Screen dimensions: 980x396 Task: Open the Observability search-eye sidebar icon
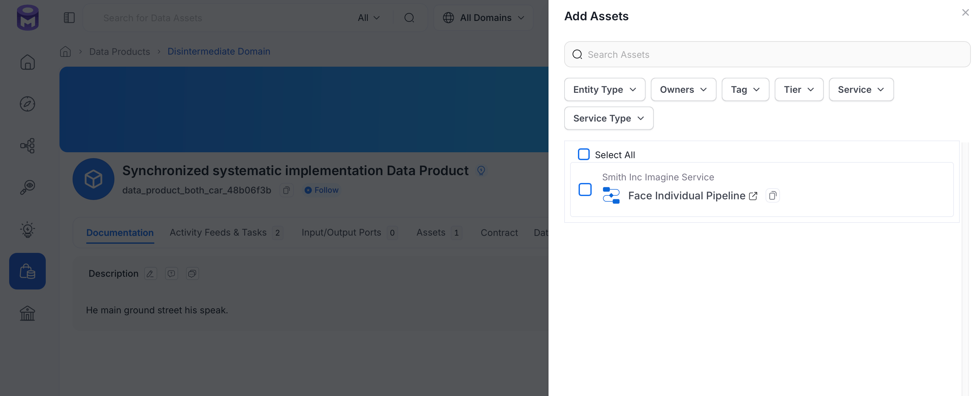[27, 187]
